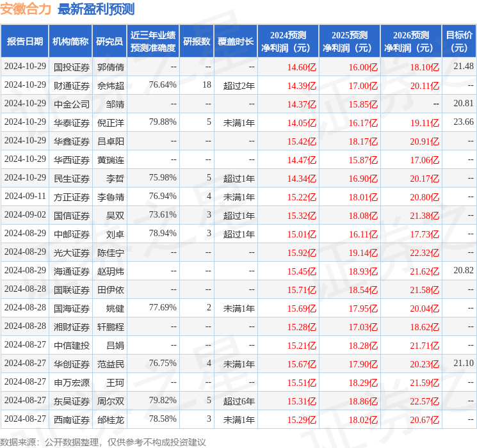The width and height of the screenshot is (477, 448).
Task: Click analyst name 余炜超
Action: coord(111,86)
